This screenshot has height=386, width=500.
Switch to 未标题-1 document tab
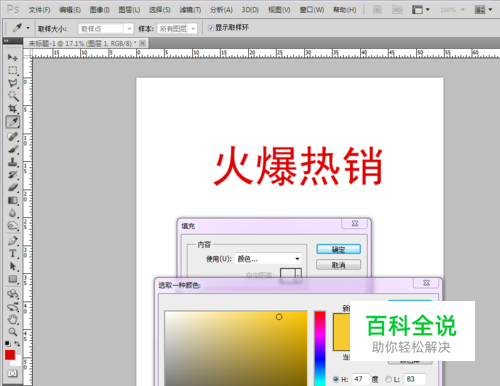[82, 43]
